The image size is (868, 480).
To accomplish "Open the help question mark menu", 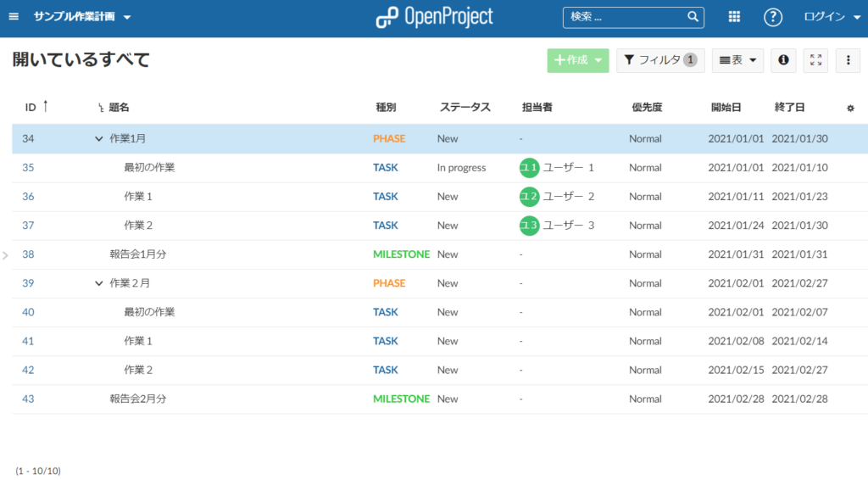I will tap(772, 17).
